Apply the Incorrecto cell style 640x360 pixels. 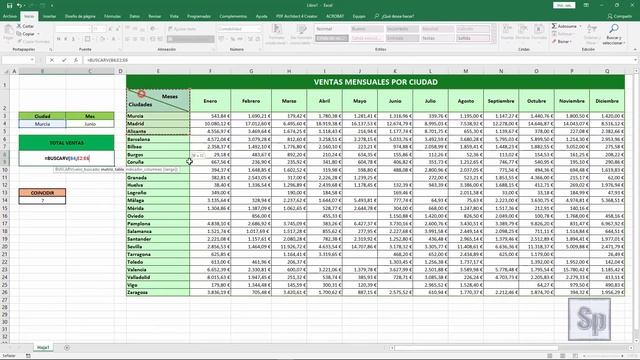(x=402, y=29)
